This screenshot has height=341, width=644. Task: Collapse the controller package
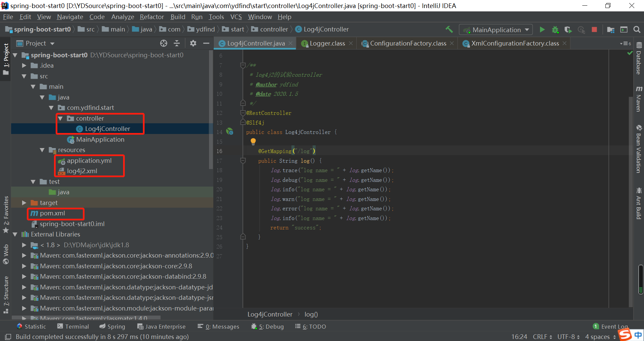[x=60, y=118]
